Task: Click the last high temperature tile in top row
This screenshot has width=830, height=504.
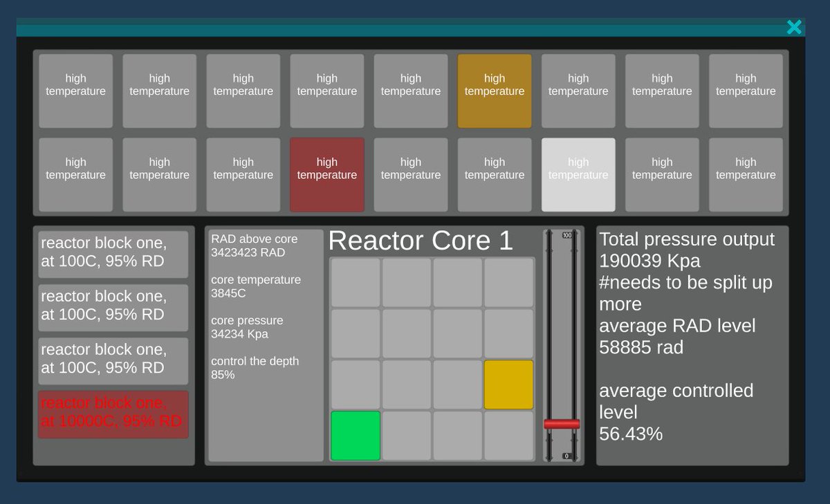Action: [x=746, y=91]
